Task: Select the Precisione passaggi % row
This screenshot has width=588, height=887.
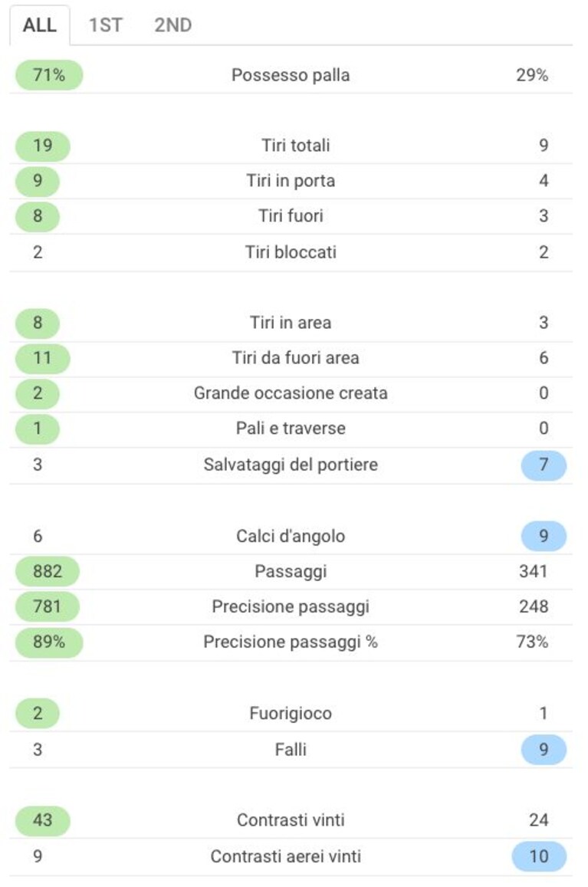Action: [x=291, y=642]
